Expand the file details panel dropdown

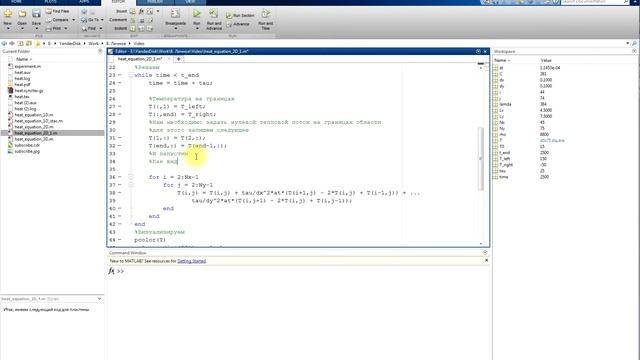tap(99, 299)
